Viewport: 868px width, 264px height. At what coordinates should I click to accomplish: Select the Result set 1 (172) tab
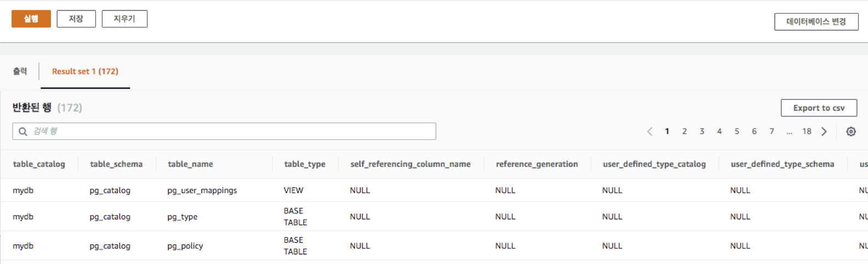click(x=85, y=71)
